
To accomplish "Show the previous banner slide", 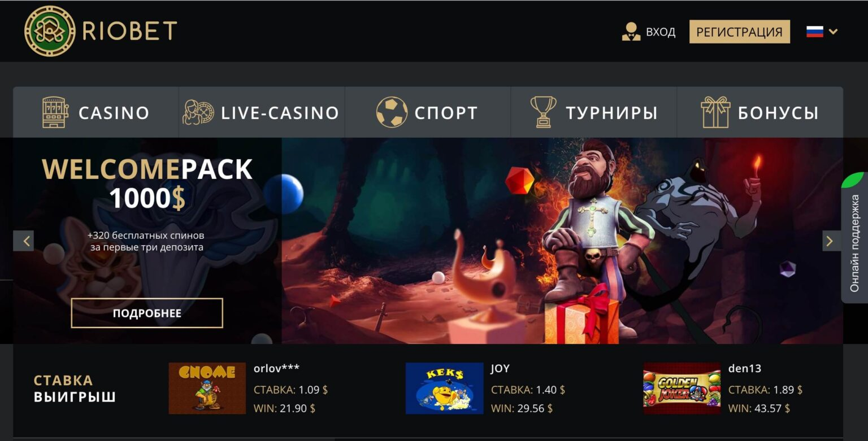I will point(24,241).
